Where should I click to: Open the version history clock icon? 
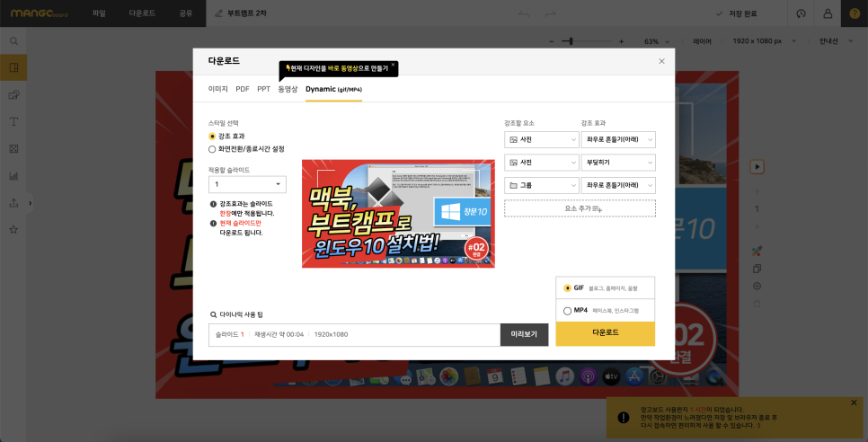pyautogui.click(x=801, y=13)
